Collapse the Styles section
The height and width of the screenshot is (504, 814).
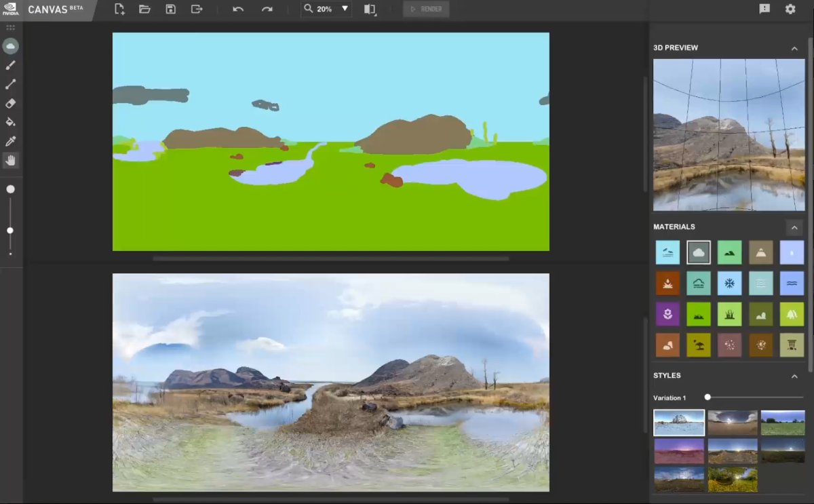[794, 376]
